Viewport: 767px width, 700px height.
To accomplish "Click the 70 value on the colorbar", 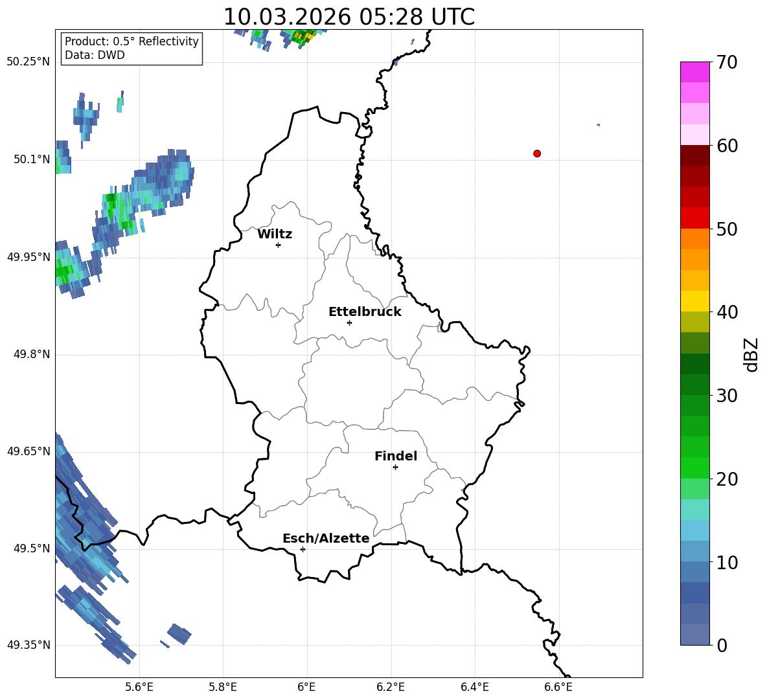I will coord(727,62).
